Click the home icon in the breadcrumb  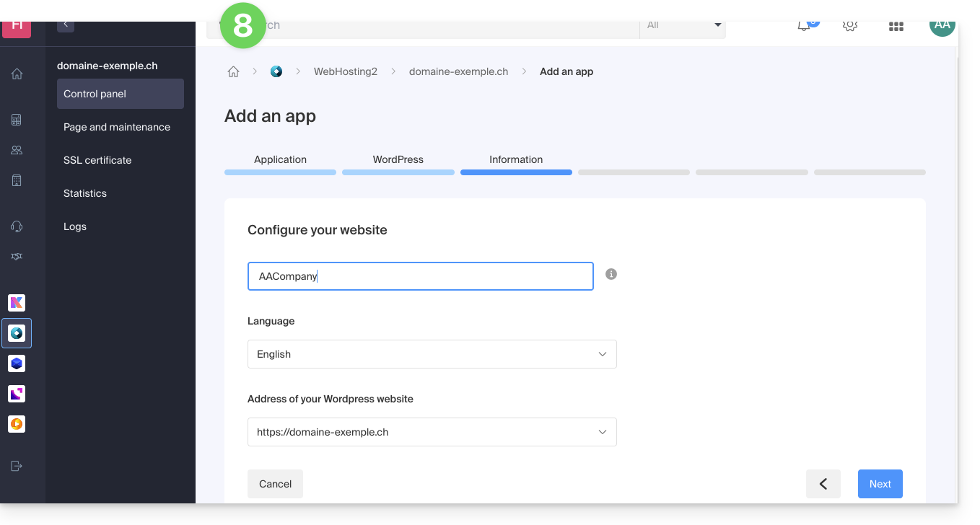point(233,71)
